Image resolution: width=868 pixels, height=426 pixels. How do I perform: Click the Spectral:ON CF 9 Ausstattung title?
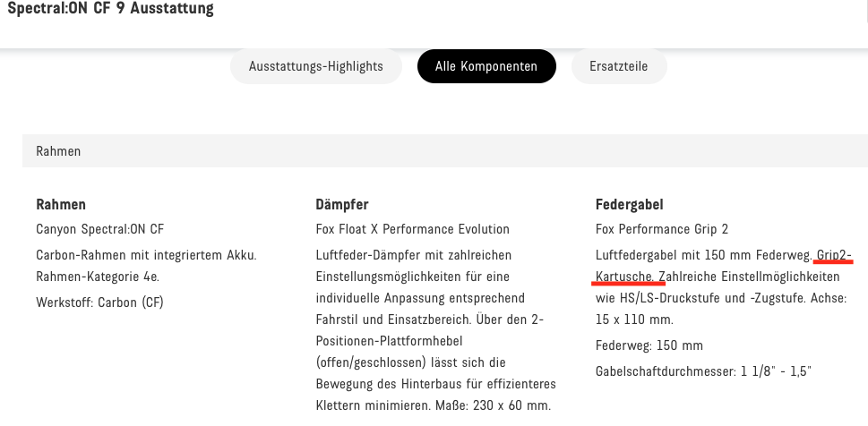[110, 11]
